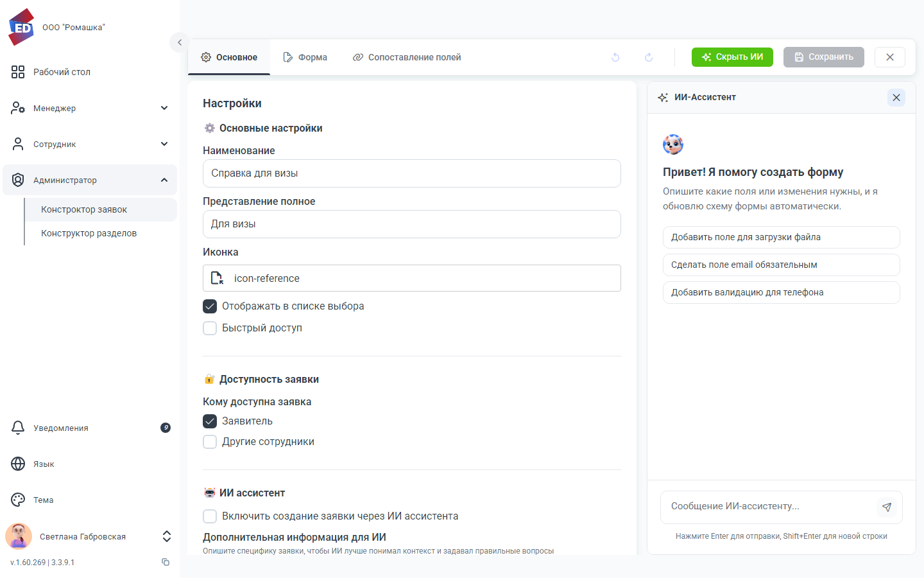
Task: Enable the Быстрый доступ checkbox
Action: pos(210,328)
